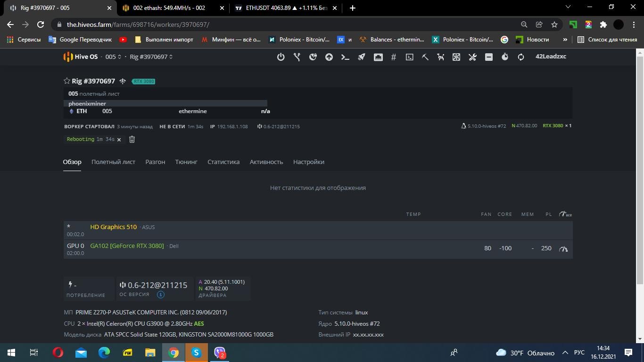Go to Hive OS home logo

click(81, 57)
